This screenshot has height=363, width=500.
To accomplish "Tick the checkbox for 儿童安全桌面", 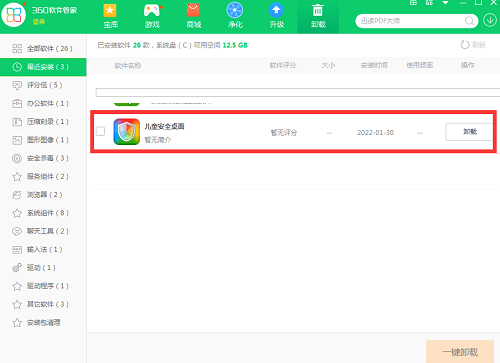I will point(100,131).
